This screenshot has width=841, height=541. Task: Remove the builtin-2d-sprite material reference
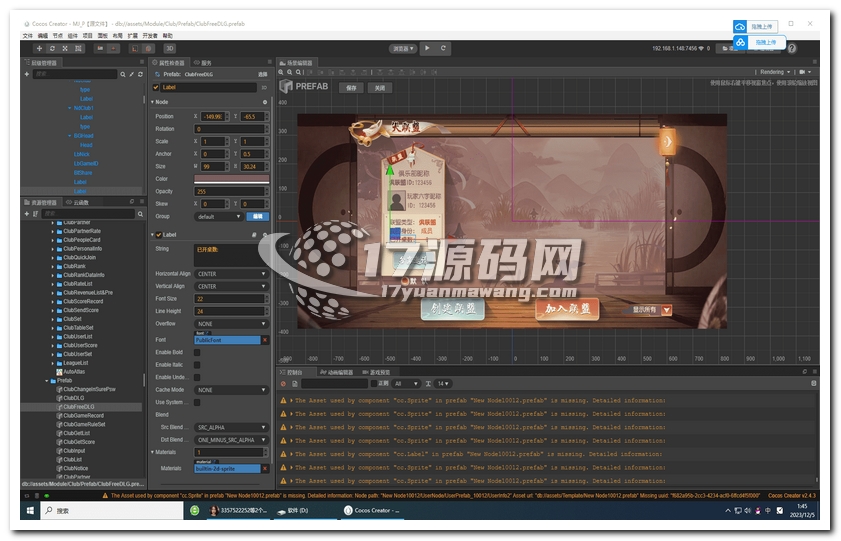[x=265, y=469]
